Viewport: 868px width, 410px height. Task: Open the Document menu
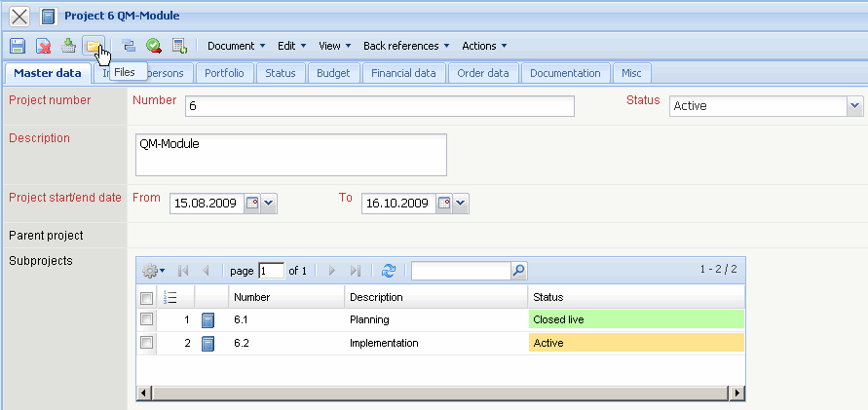[x=237, y=46]
